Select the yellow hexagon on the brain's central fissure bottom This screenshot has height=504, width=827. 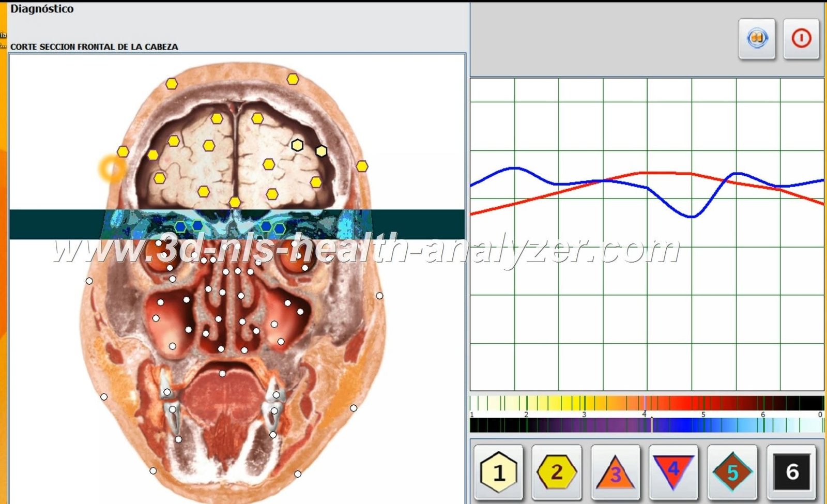coord(235,202)
